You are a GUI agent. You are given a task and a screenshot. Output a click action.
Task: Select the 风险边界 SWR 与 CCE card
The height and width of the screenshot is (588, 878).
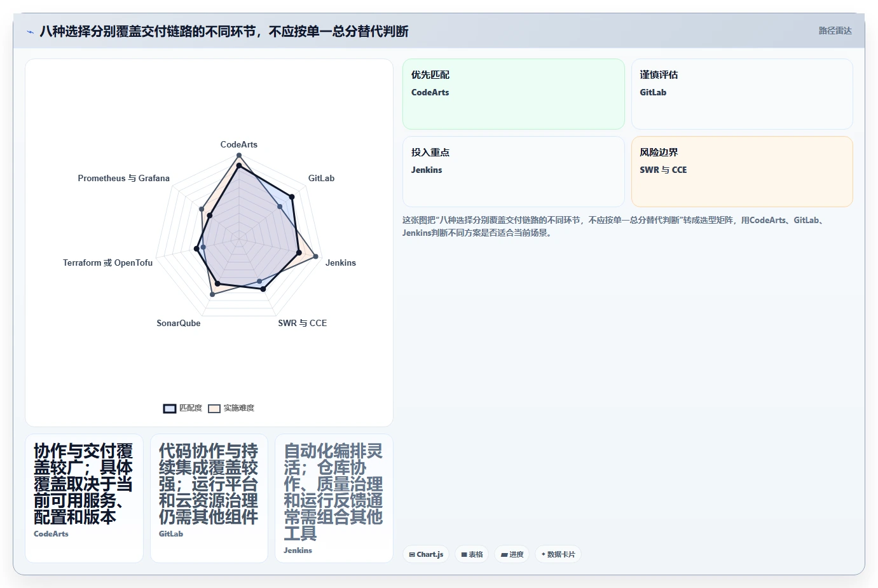(742, 172)
